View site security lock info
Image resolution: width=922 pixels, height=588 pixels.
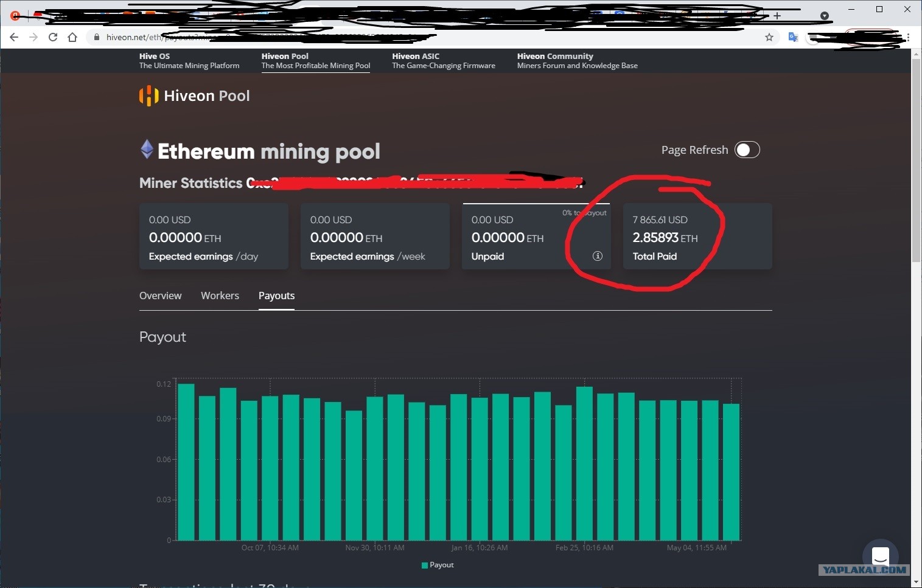(x=96, y=37)
